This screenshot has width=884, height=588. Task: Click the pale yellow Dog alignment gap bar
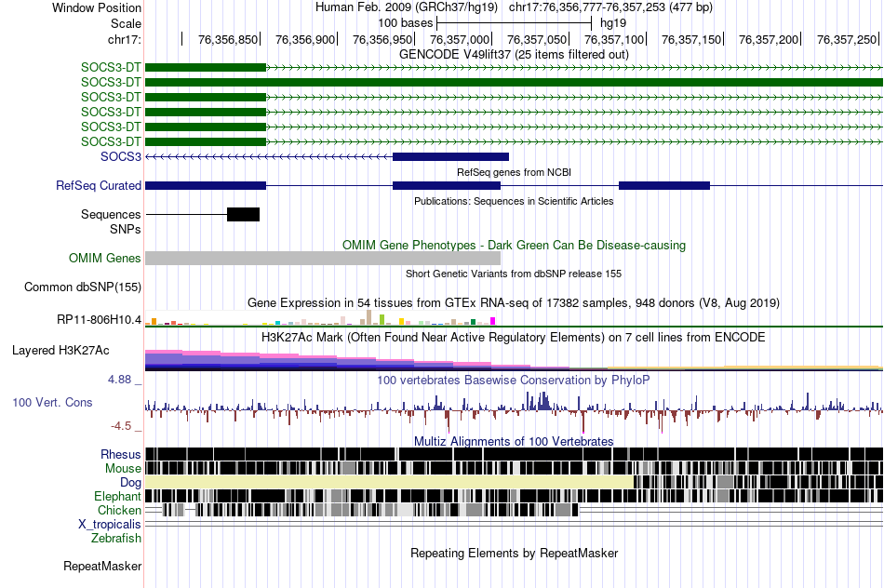click(x=389, y=482)
